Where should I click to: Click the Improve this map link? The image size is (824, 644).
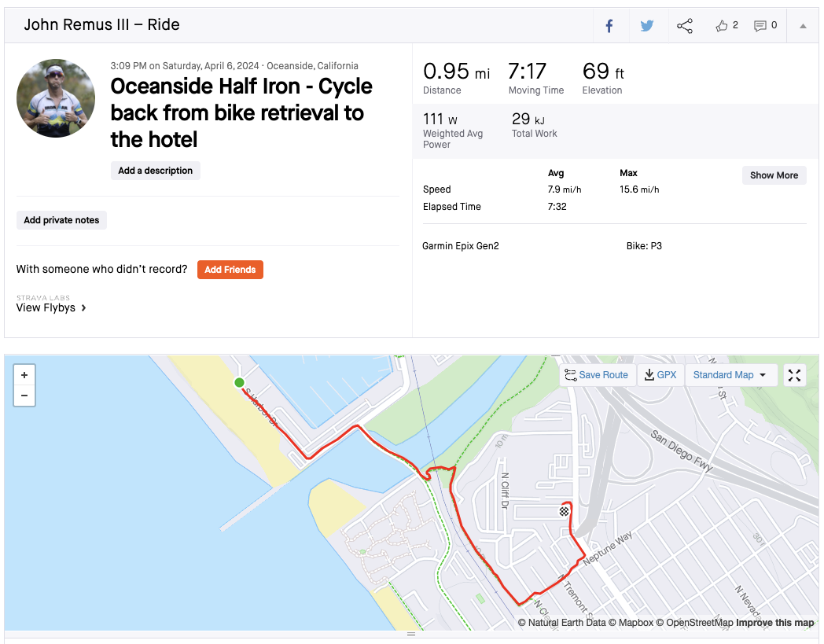click(x=774, y=623)
